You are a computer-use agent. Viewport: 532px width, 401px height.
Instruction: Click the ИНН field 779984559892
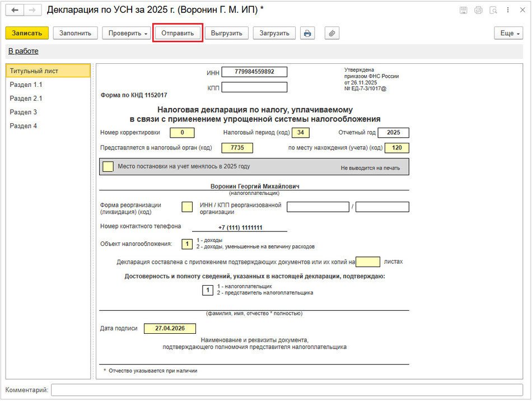pyautogui.click(x=254, y=72)
